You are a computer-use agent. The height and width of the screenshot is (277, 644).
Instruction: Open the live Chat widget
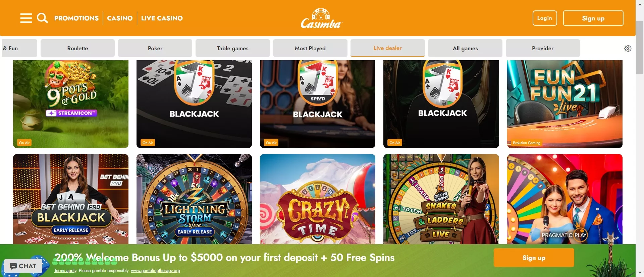click(23, 266)
